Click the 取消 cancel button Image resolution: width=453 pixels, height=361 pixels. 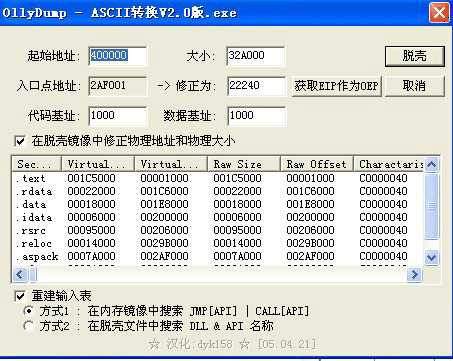point(414,86)
